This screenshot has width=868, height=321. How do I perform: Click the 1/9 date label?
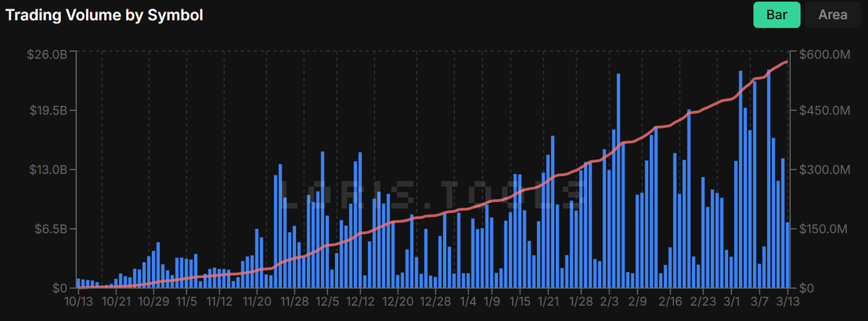point(492,303)
